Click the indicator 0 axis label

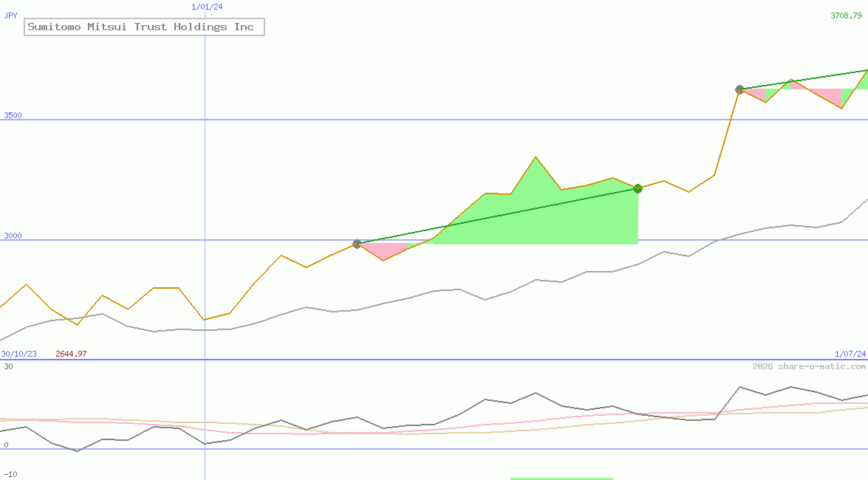click(x=6, y=445)
